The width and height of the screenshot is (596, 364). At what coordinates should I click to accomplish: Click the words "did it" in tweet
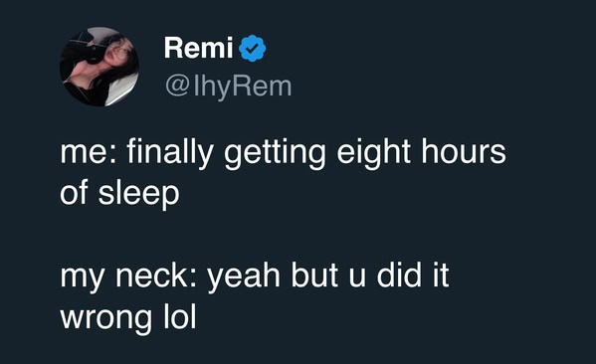pyautogui.click(x=413, y=274)
